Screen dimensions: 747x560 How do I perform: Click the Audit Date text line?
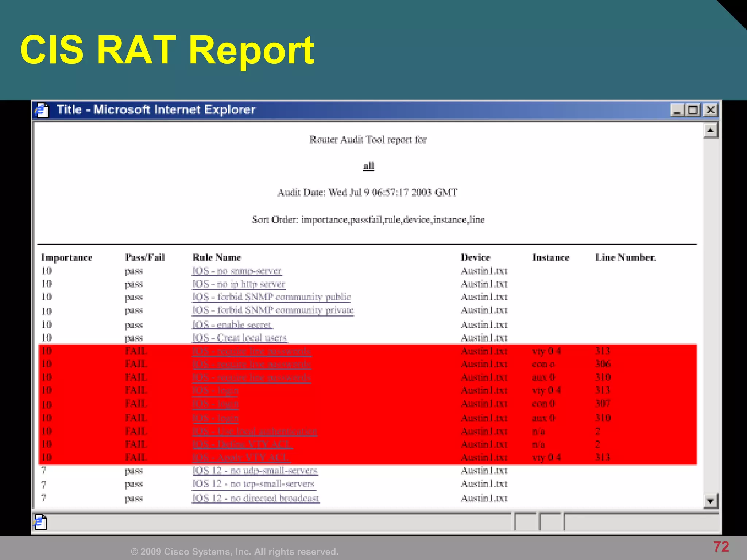pos(368,192)
